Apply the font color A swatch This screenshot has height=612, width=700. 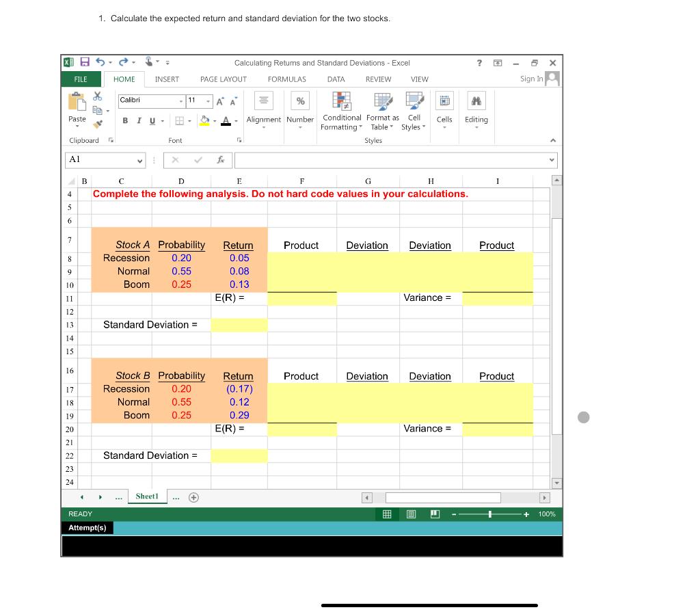coord(226,121)
